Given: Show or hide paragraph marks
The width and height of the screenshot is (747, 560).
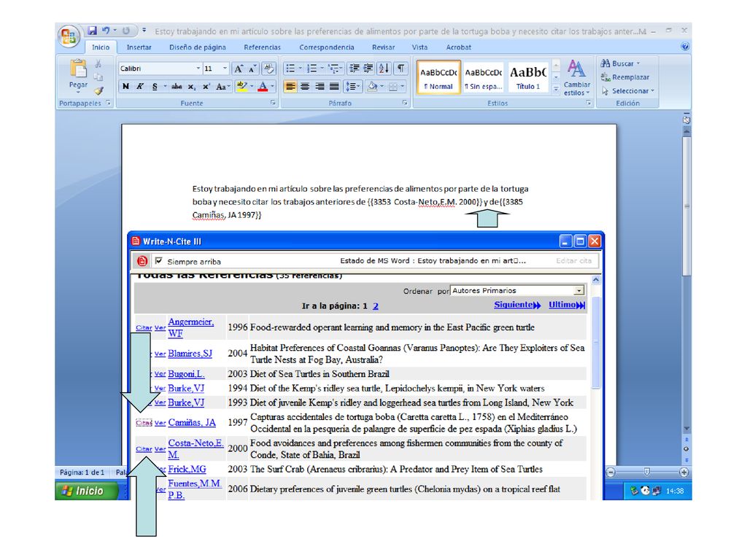Looking at the screenshot, I should (x=401, y=69).
